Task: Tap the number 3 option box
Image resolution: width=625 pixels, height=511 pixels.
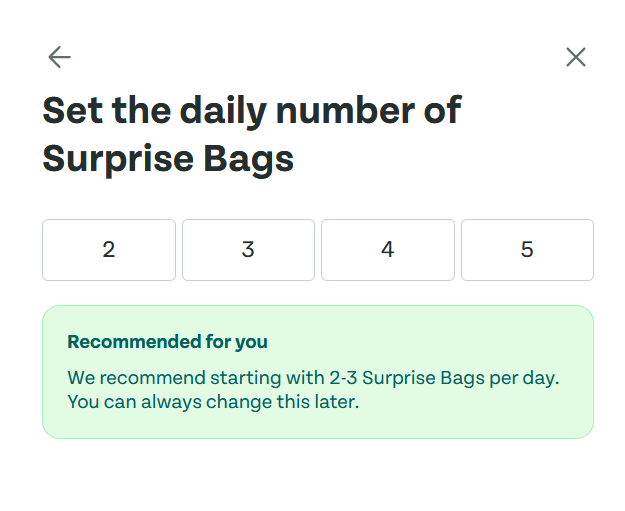Action: 248,250
